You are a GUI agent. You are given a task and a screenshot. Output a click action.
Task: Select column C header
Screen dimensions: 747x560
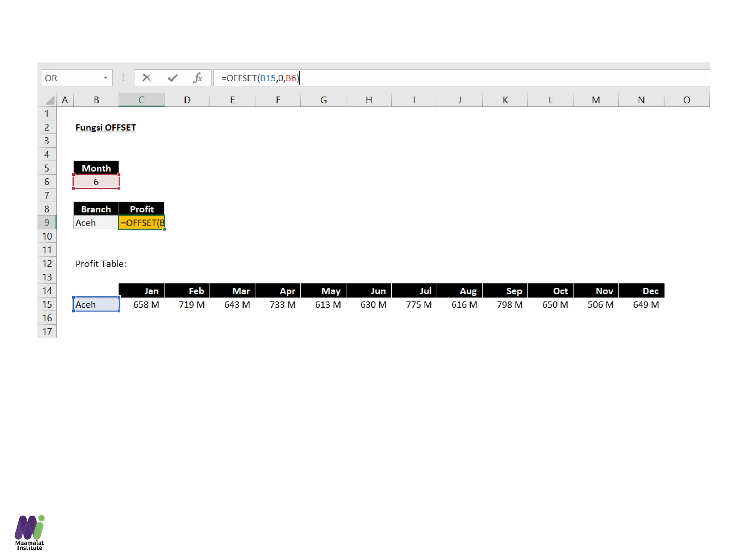141,100
